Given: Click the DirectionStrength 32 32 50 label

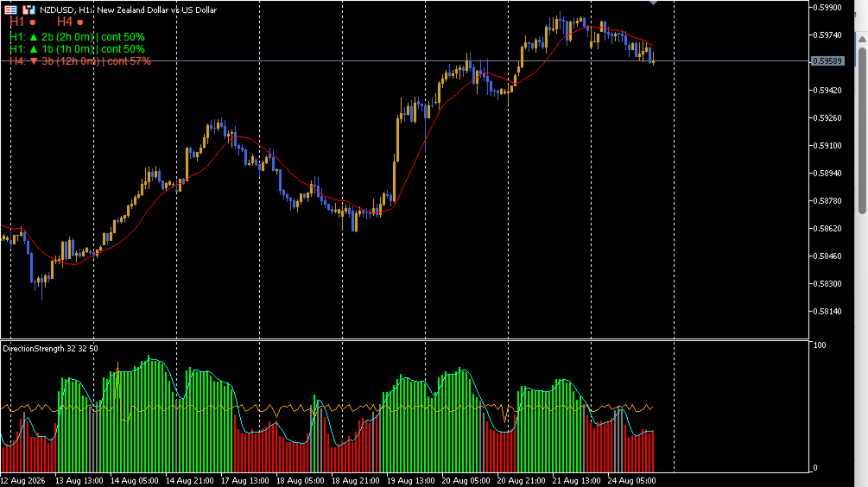Looking at the screenshot, I should (x=50, y=349).
